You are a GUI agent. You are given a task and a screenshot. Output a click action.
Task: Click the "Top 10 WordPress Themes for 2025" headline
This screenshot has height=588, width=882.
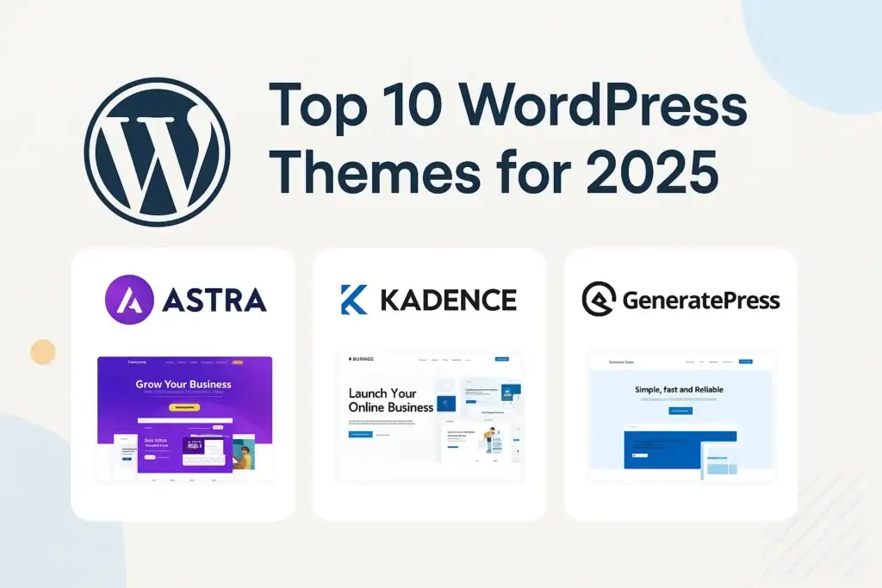tap(507, 138)
